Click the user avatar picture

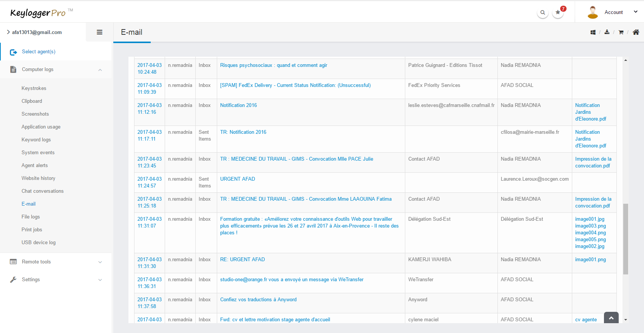click(x=593, y=12)
